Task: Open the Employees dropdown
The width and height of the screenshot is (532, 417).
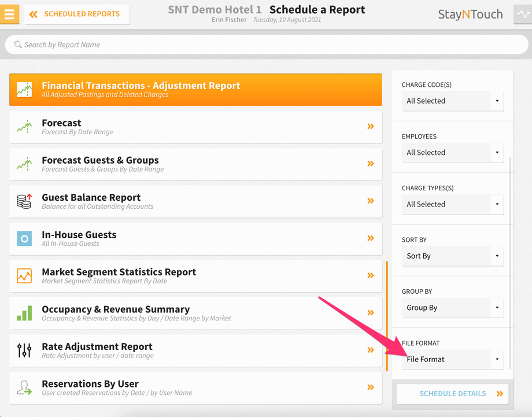Action: pos(453,153)
